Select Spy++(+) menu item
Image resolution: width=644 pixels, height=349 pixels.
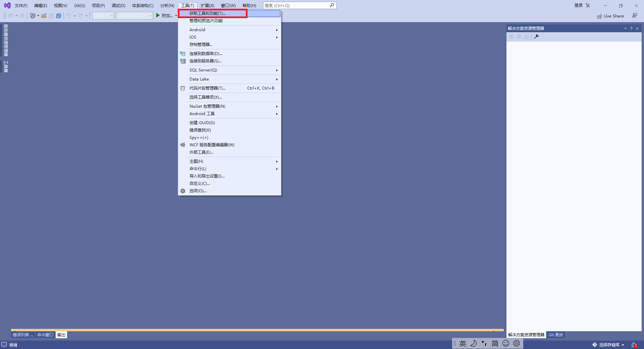click(230, 138)
